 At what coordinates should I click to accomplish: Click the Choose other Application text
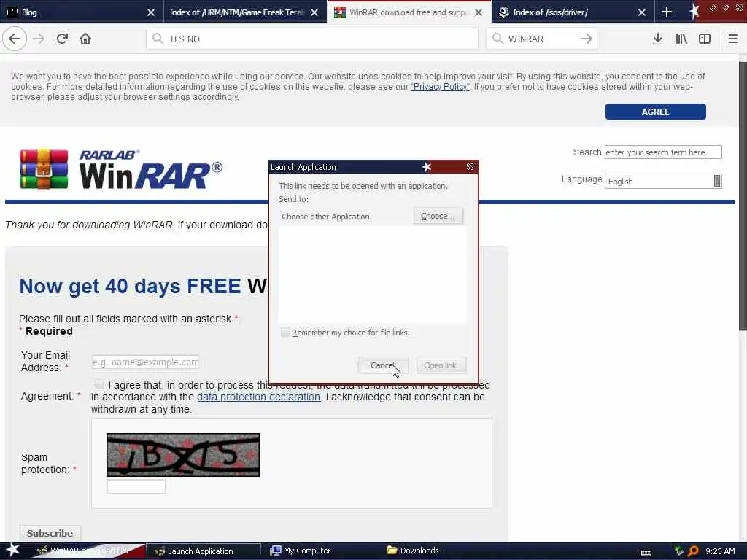pyautogui.click(x=325, y=217)
